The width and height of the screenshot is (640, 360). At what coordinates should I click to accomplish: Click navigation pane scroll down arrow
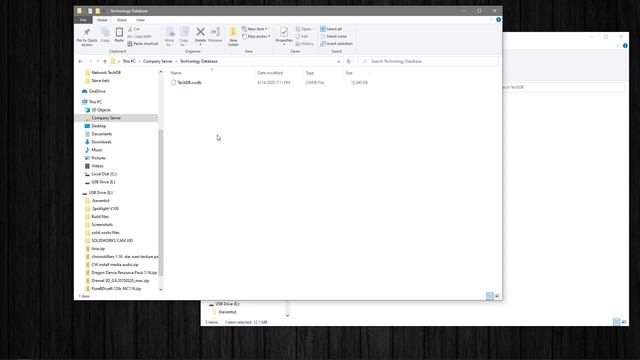pos(160,289)
